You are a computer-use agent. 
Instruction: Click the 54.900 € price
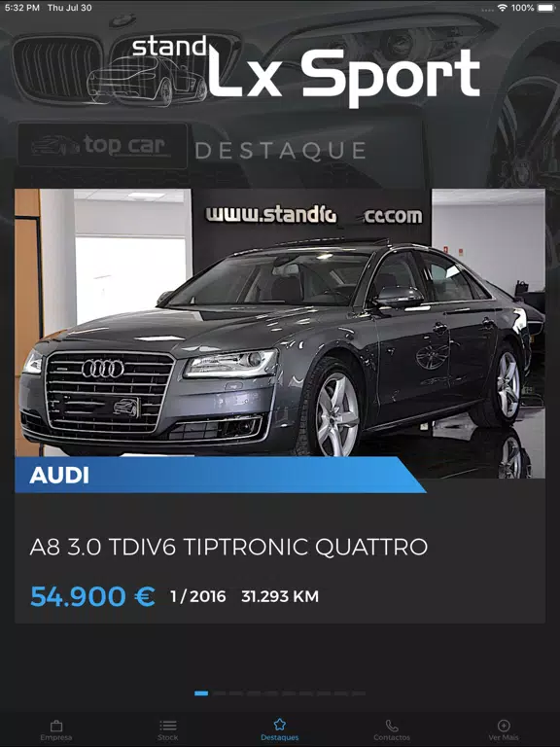click(x=92, y=596)
